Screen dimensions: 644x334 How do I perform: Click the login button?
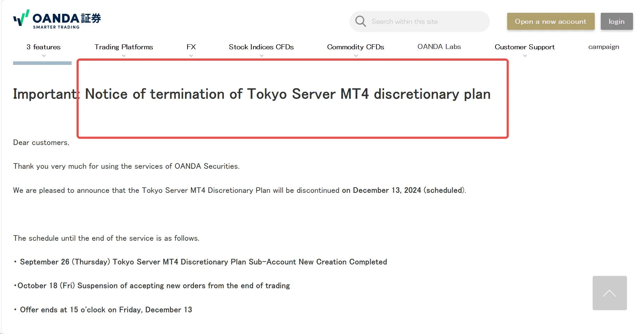click(617, 21)
